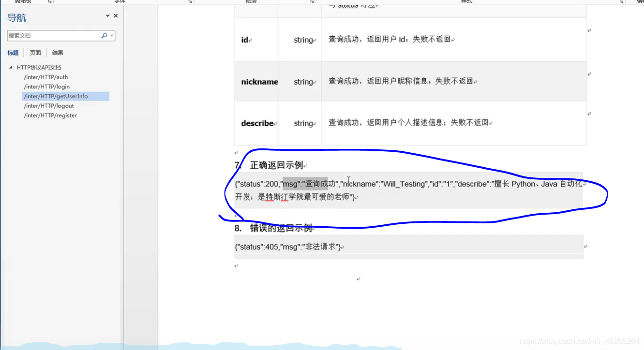Click the "describe" table cell
644x350 pixels.
256,123
